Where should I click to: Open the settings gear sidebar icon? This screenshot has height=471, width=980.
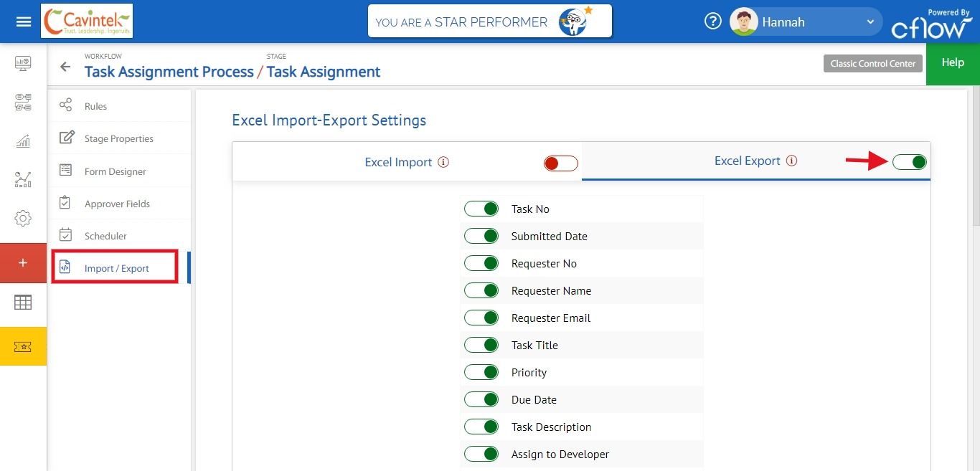23,219
